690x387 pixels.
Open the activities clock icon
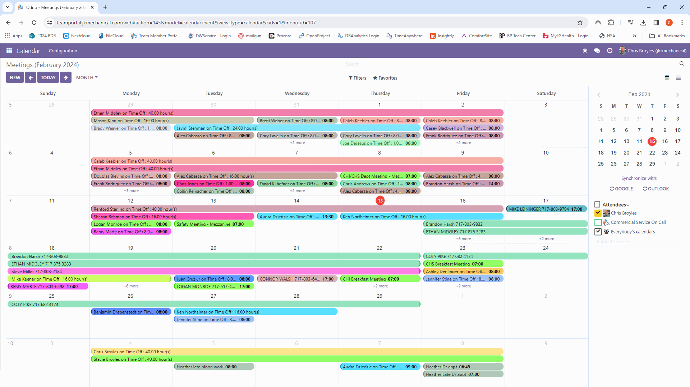[x=609, y=51]
